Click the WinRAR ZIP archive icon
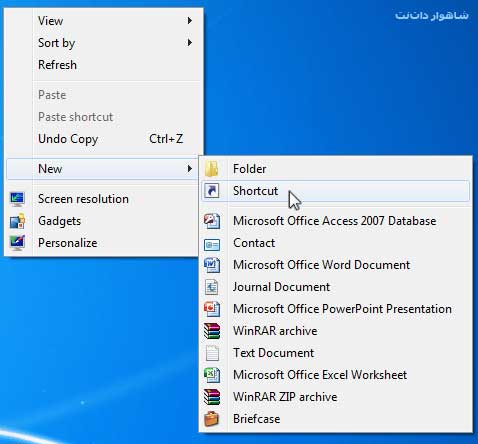This screenshot has width=478, height=444. click(212, 397)
